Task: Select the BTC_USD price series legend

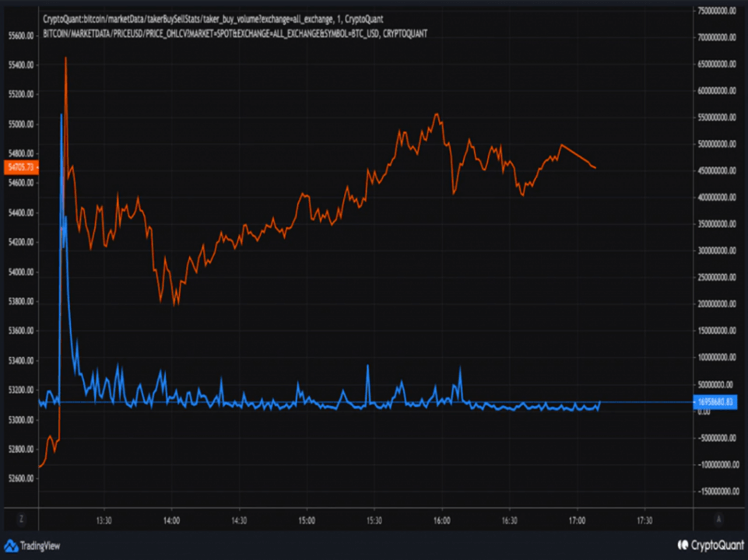Action: pos(234,33)
